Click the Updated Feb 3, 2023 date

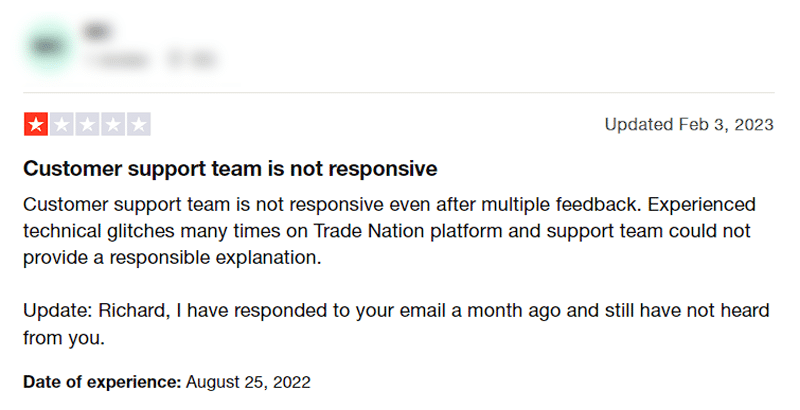(x=689, y=124)
